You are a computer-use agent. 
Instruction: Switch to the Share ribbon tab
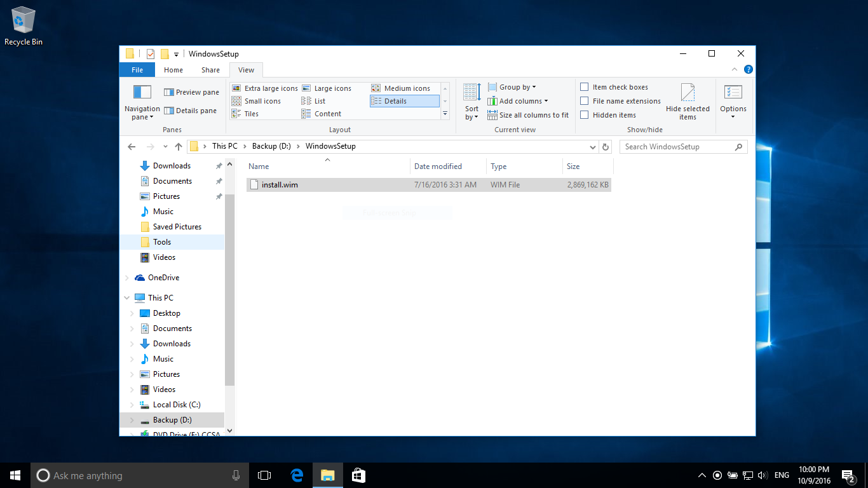click(210, 70)
